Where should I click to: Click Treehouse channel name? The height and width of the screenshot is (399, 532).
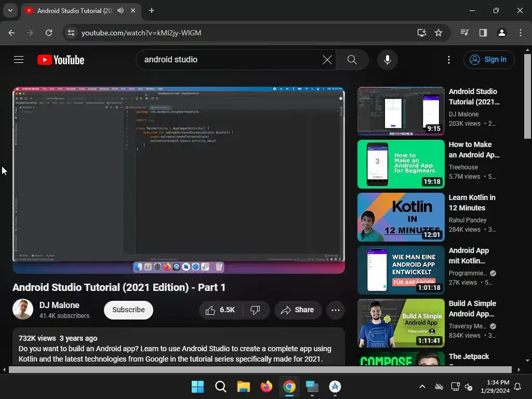[x=463, y=167]
